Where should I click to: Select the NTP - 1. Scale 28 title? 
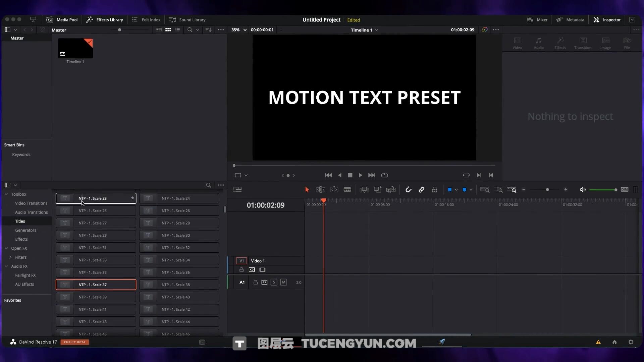179,223
